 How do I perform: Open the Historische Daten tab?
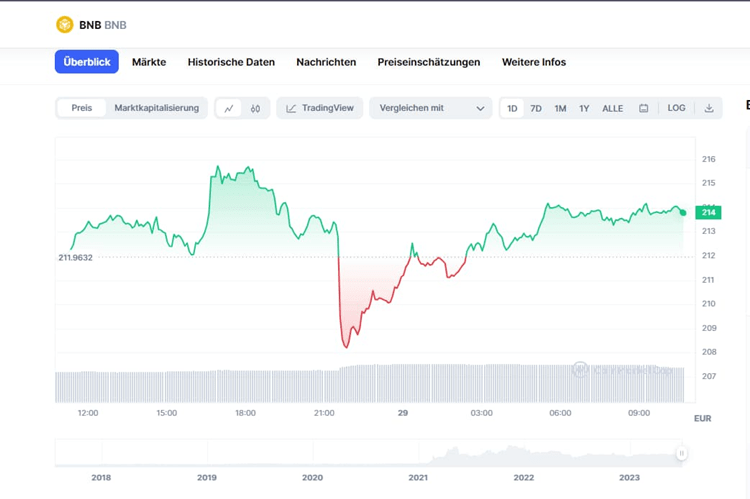[231, 62]
